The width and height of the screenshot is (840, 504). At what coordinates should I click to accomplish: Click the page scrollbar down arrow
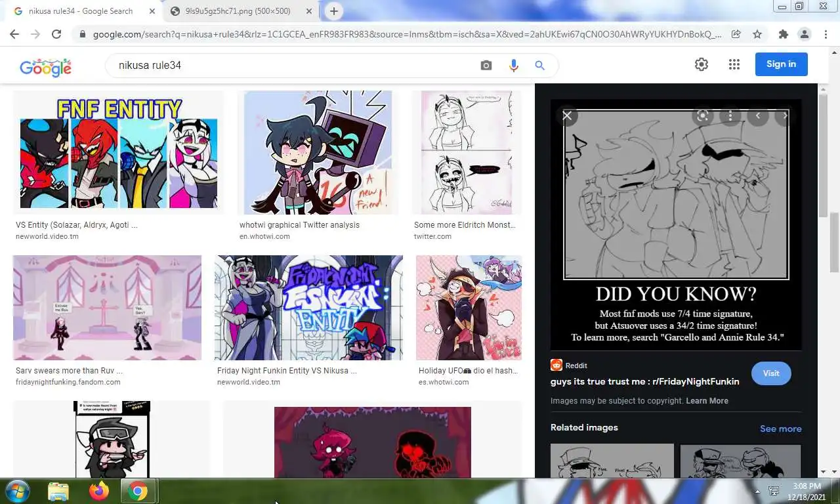(x=835, y=471)
